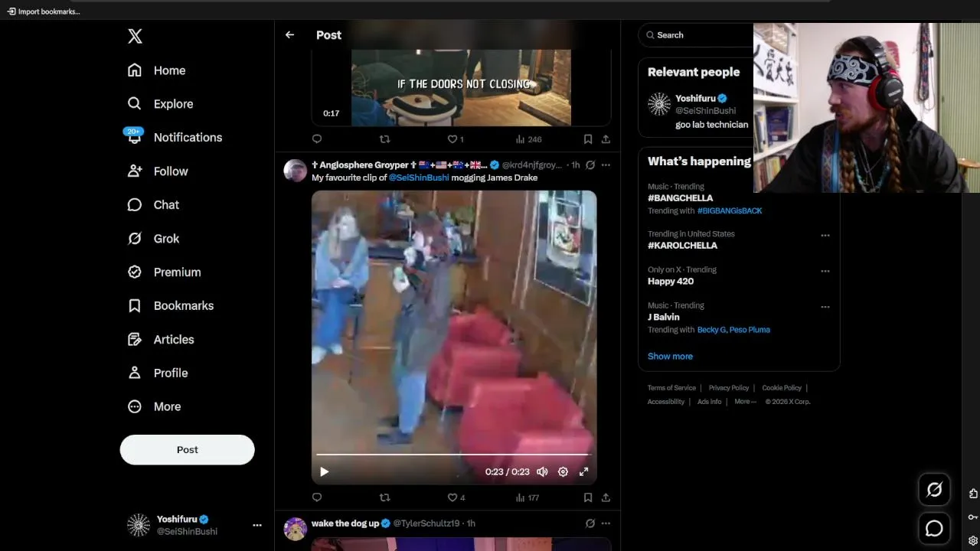Open the 0:17 video thumbnail

pyautogui.click(x=461, y=87)
